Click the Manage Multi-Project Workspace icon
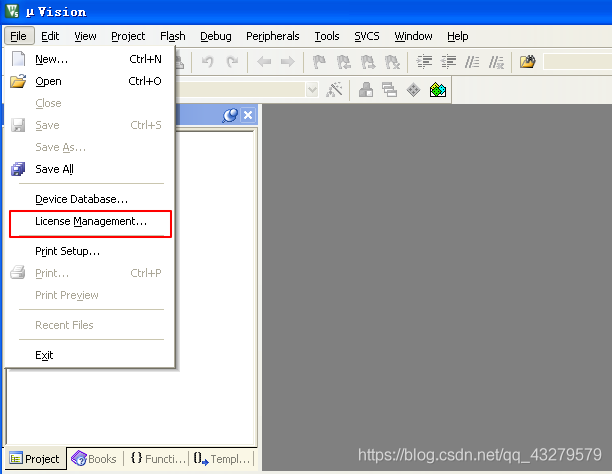 pyautogui.click(x=390, y=90)
